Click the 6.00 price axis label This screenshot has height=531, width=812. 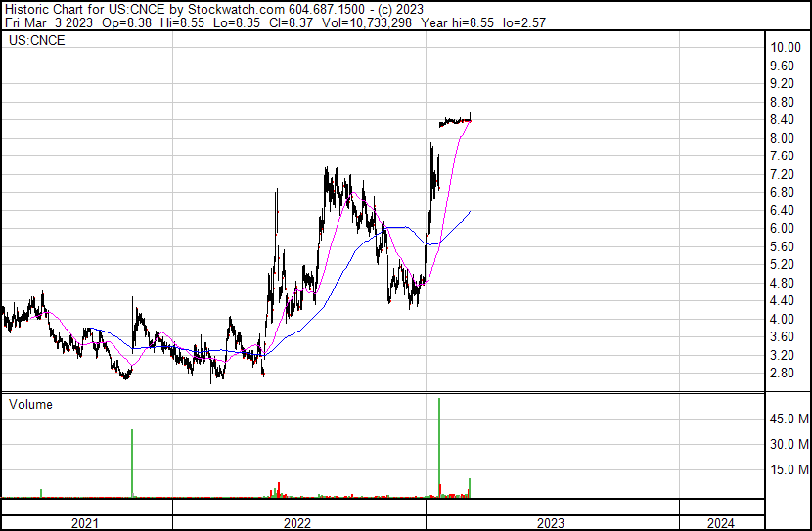point(782,228)
